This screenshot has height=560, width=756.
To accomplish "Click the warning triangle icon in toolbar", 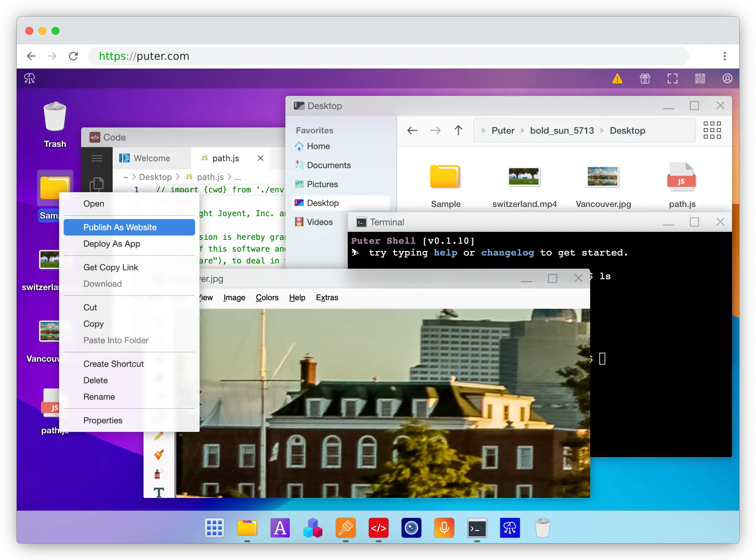I will pyautogui.click(x=618, y=79).
